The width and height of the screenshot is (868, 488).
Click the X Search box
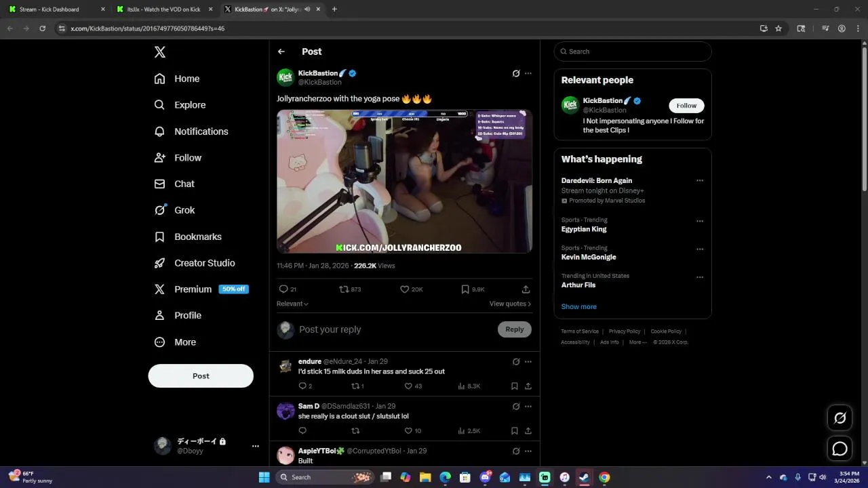(x=633, y=52)
